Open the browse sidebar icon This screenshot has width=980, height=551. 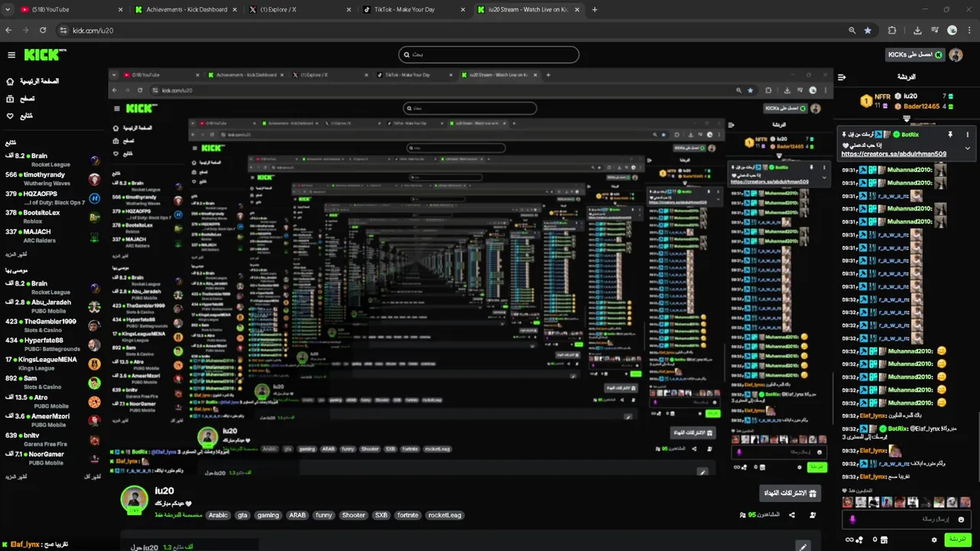(10, 99)
